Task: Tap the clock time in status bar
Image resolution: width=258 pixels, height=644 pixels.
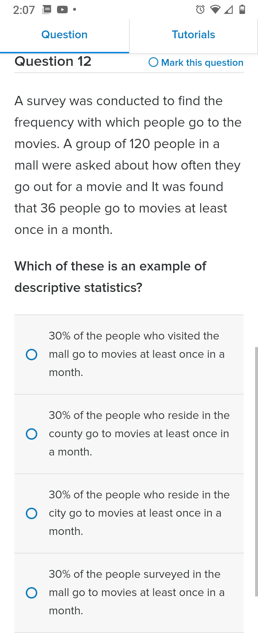Action: pos(24,10)
